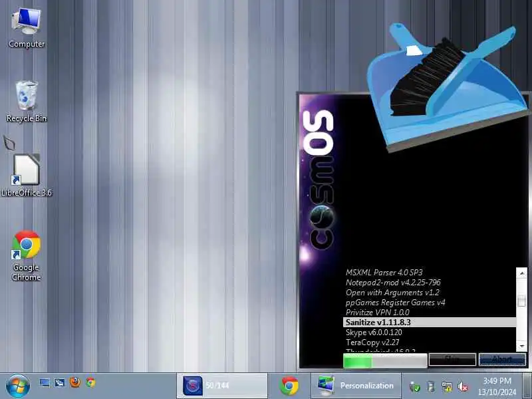Open the clock showing 3:49 PM
The image size is (532, 399).
click(x=497, y=386)
